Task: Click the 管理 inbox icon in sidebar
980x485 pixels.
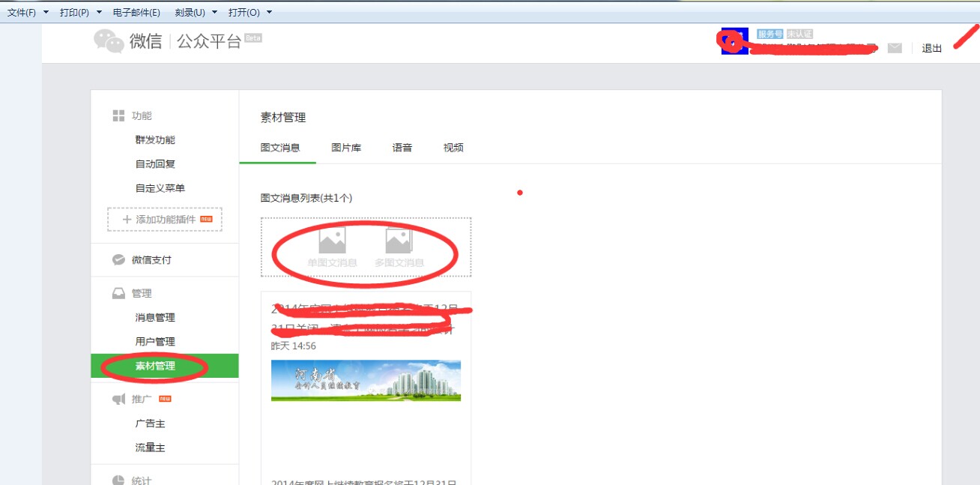Action: 117,292
